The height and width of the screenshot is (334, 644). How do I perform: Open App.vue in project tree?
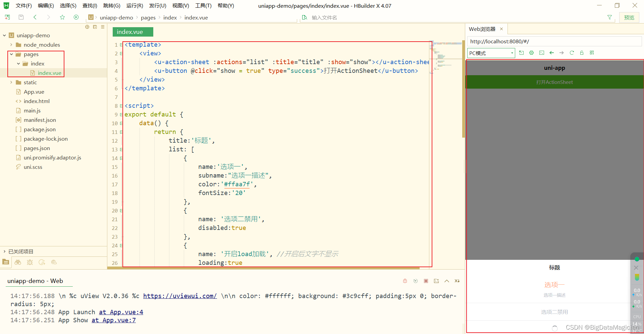pos(34,92)
